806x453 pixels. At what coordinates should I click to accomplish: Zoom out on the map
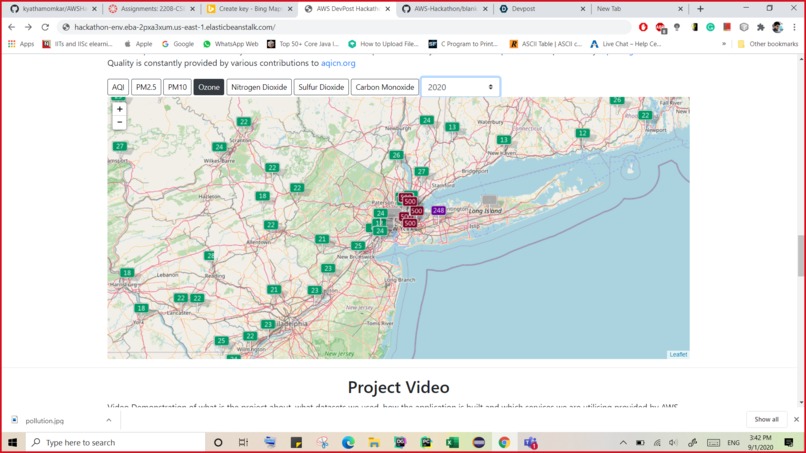(119, 122)
